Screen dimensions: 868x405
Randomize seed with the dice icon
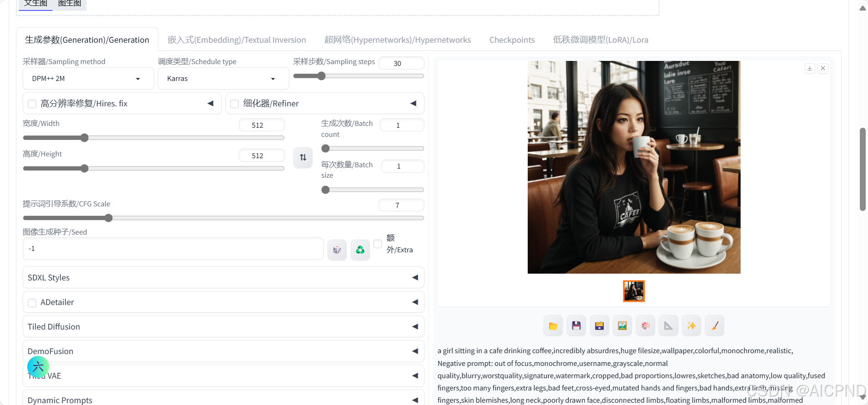(337, 250)
